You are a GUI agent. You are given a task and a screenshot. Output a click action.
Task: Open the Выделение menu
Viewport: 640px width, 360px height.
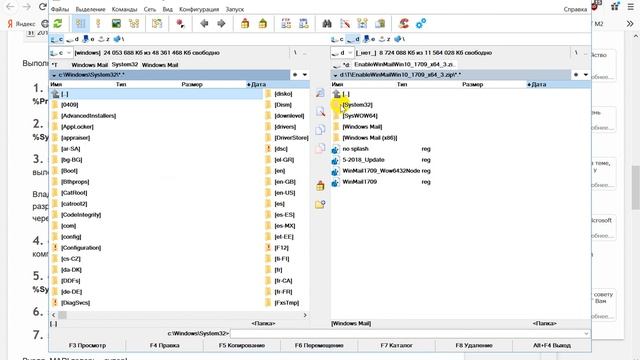click(91, 9)
